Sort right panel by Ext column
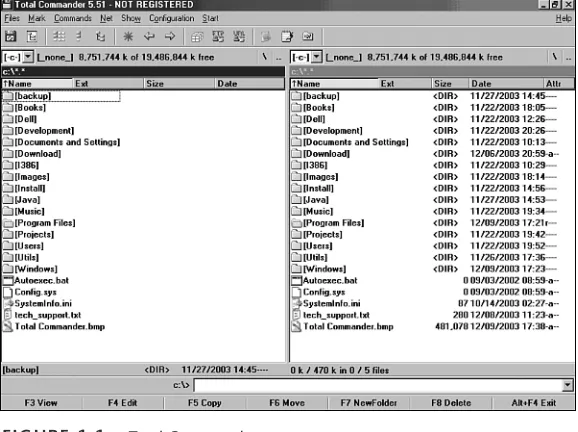 coord(405,84)
